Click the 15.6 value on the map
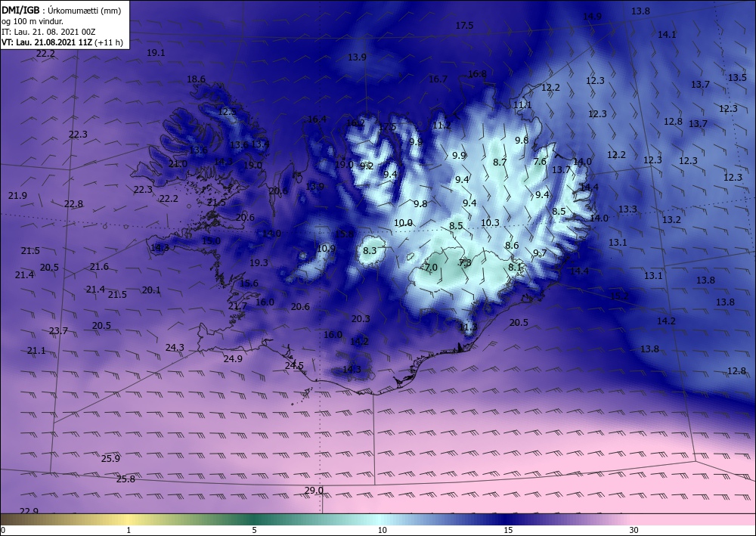The height and width of the screenshot is (536, 756). tap(249, 283)
